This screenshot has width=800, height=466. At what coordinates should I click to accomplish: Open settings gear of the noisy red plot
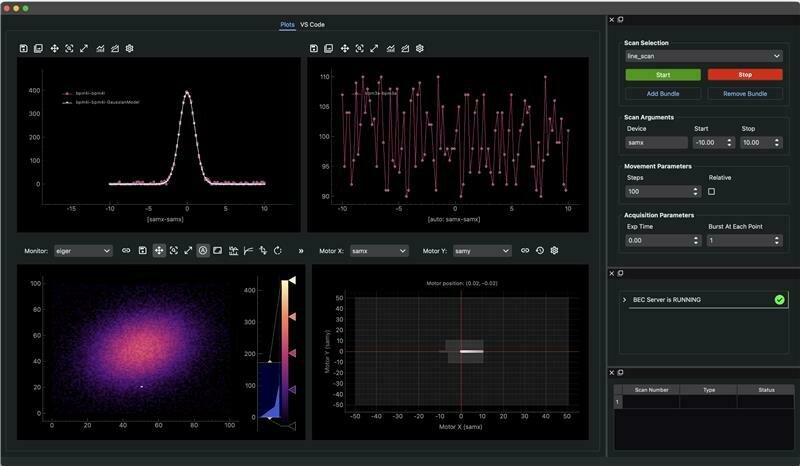[x=420, y=48]
